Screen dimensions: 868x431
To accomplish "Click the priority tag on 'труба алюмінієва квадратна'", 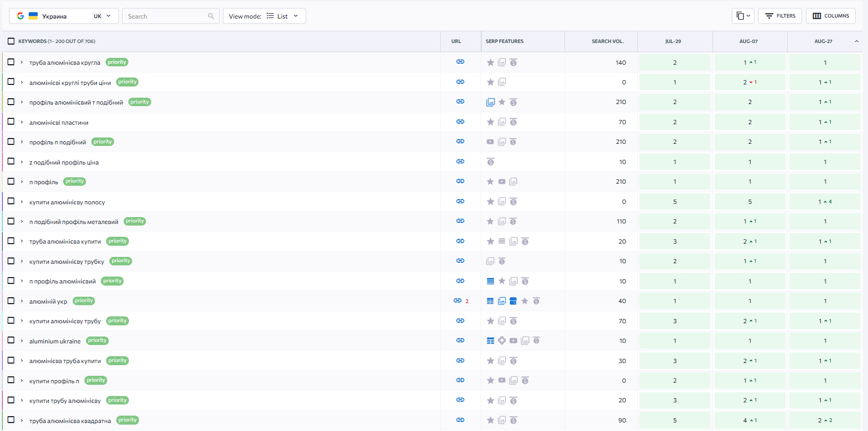I will 127,420.
